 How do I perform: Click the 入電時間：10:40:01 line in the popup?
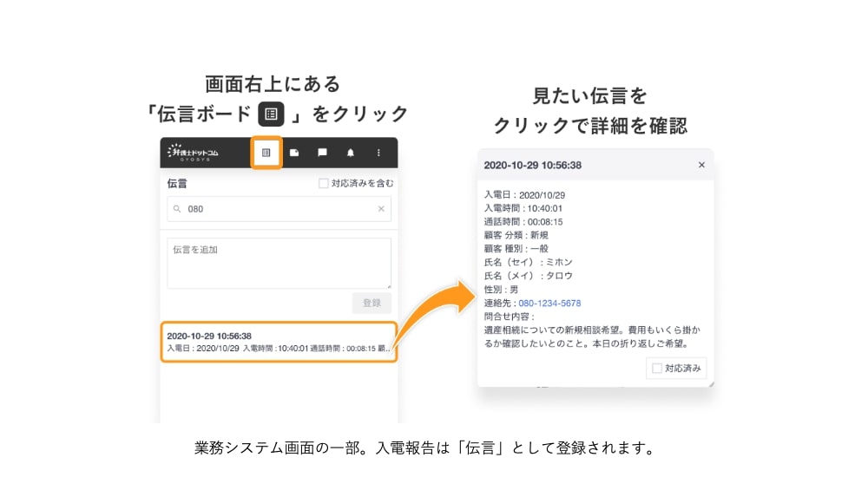[523, 208]
